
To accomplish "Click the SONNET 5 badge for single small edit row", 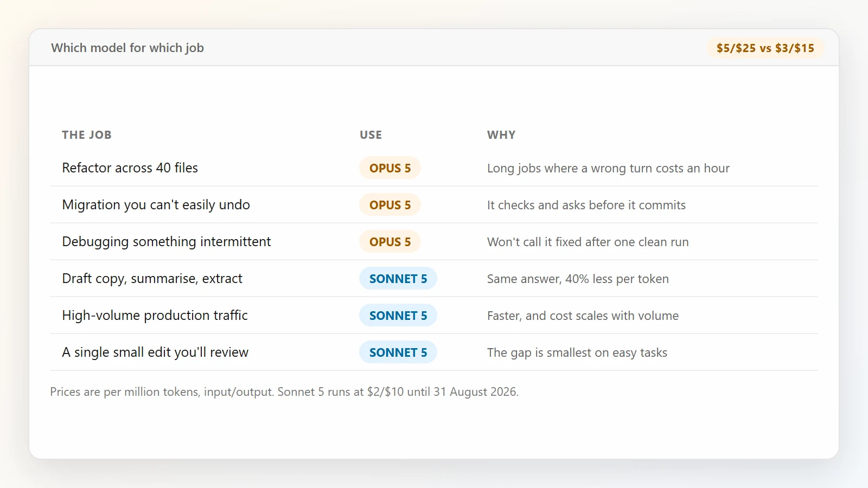I will pyautogui.click(x=398, y=352).
